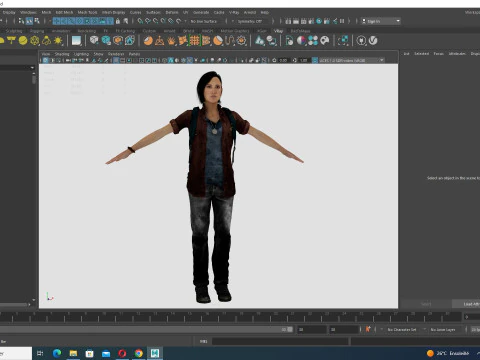Screen dimensions: 480x360
Task: Open the viewport color space dropdown
Action: click(352, 60)
